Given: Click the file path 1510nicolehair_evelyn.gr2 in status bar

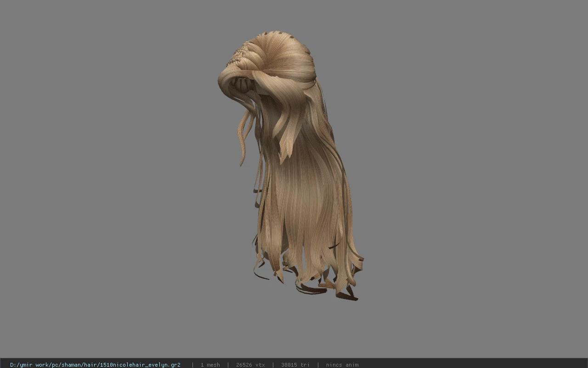Looking at the screenshot, I should tap(95, 365).
